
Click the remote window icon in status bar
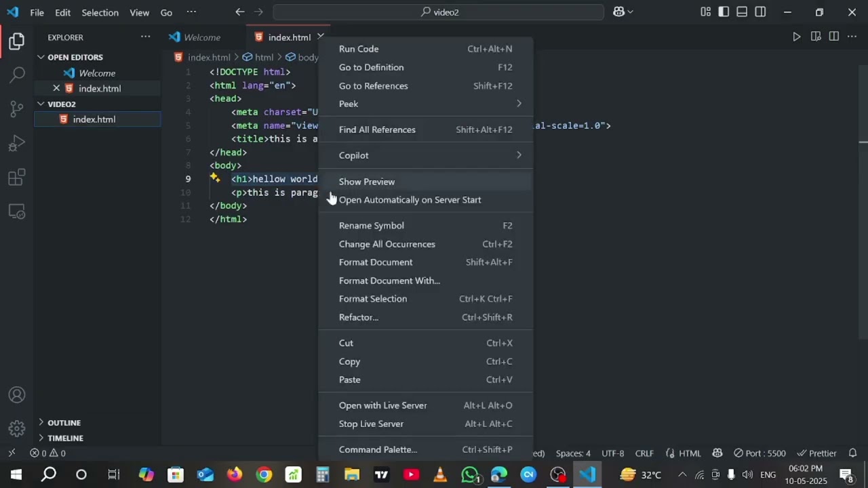pyautogui.click(x=12, y=453)
